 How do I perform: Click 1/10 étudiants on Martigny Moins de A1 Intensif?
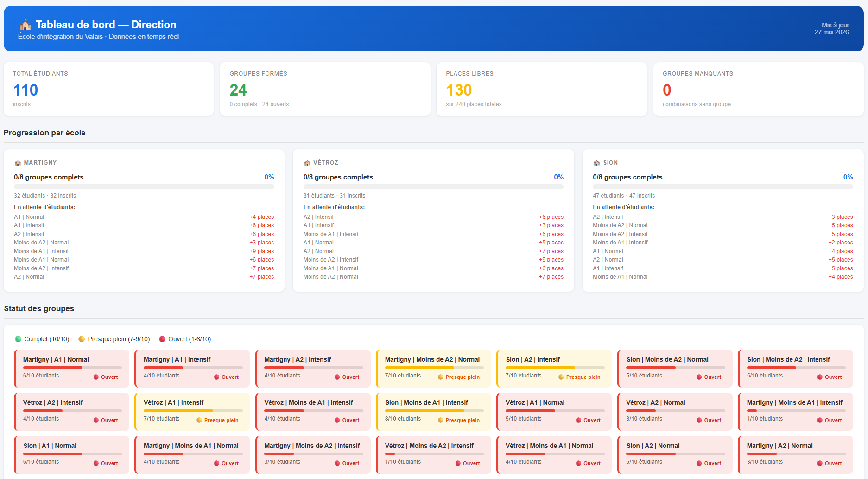click(x=765, y=419)
